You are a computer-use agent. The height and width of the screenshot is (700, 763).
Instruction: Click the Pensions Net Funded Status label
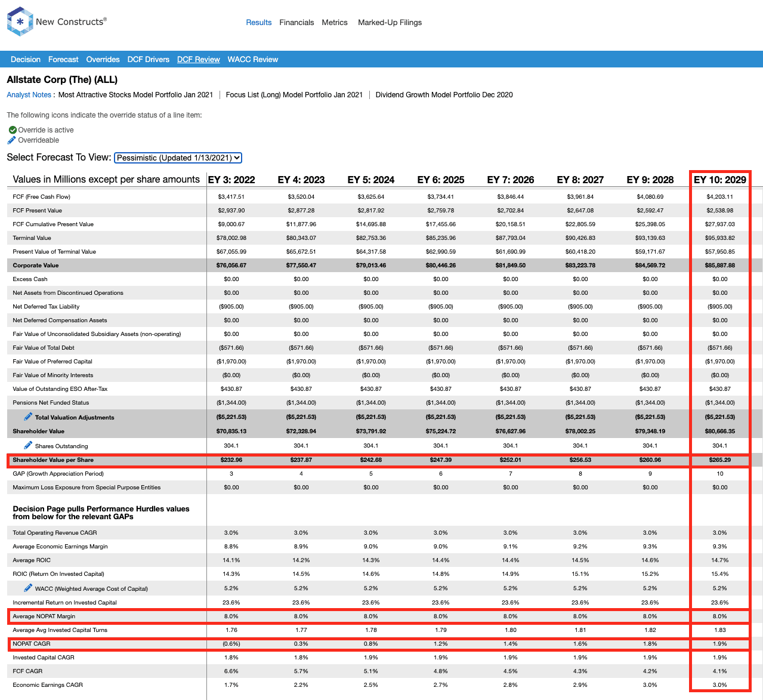point(51,403)
